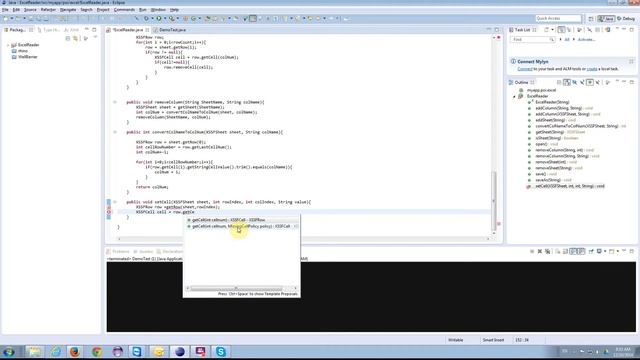
Task: Collapse the ExcelReader class in Outline
Action: (514, 96)
